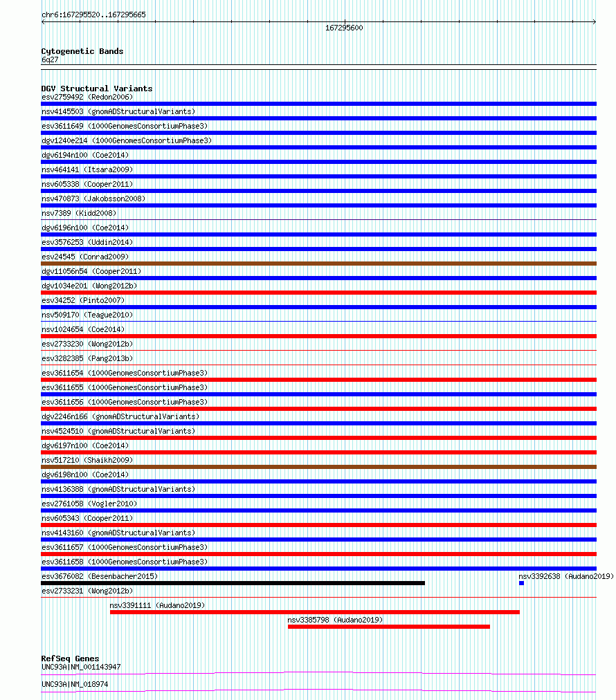Select esv3576253 (Uddin2014) label
Image resolution: width=616 pixels, height=700 pixels.
[x=87, y=242]
